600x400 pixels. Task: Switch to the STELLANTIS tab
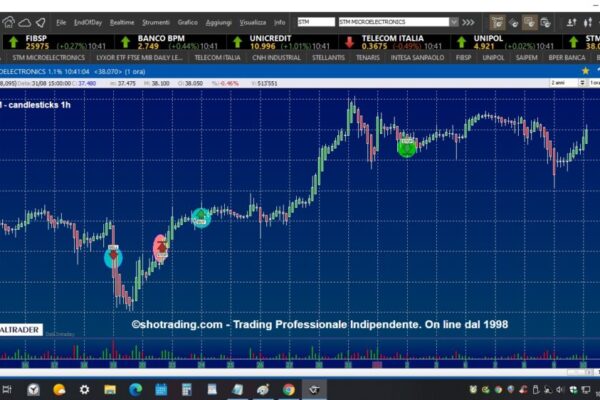328,57
